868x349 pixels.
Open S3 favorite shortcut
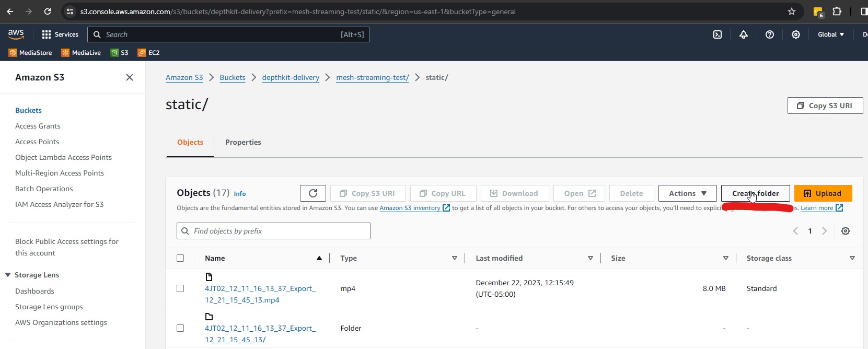coord(120,53)
